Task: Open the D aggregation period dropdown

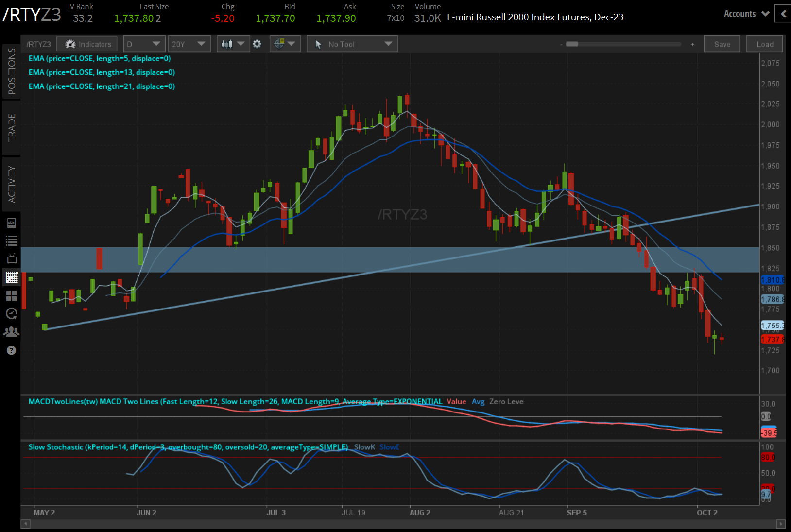Action: [144, 44]
